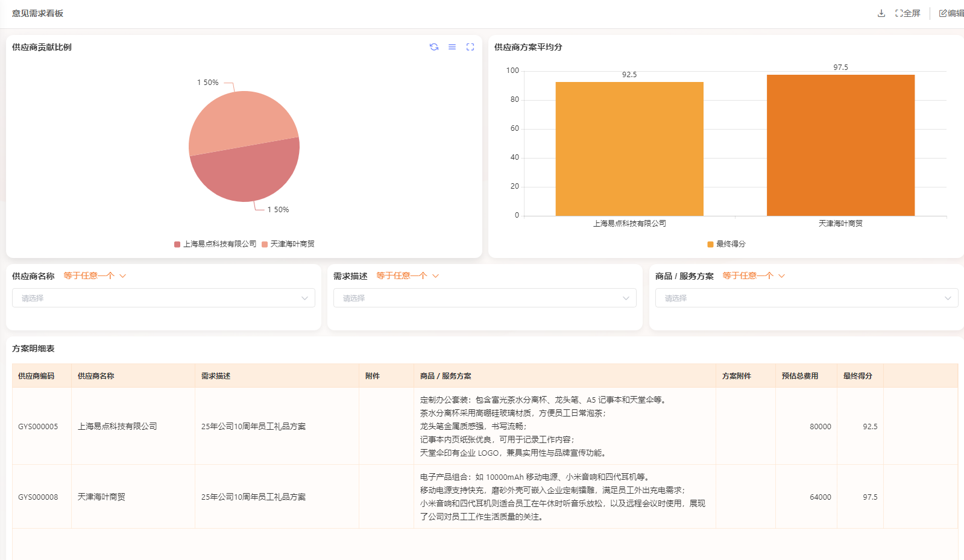Viewport: 964px width, 560px height.
Task: Toggle 上海易点科技有限公司 legend in pie chart
Action: [x=215, y=244]
